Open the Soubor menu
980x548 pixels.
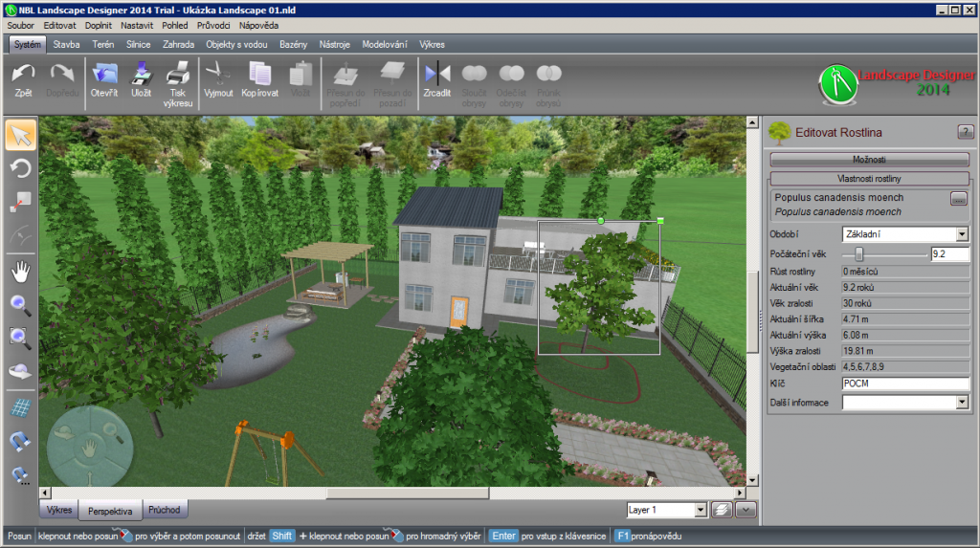[x=21, y=26]
